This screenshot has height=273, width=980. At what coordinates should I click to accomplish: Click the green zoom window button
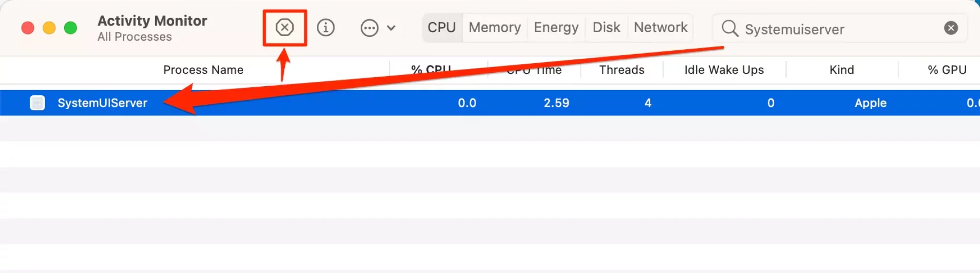70,28
